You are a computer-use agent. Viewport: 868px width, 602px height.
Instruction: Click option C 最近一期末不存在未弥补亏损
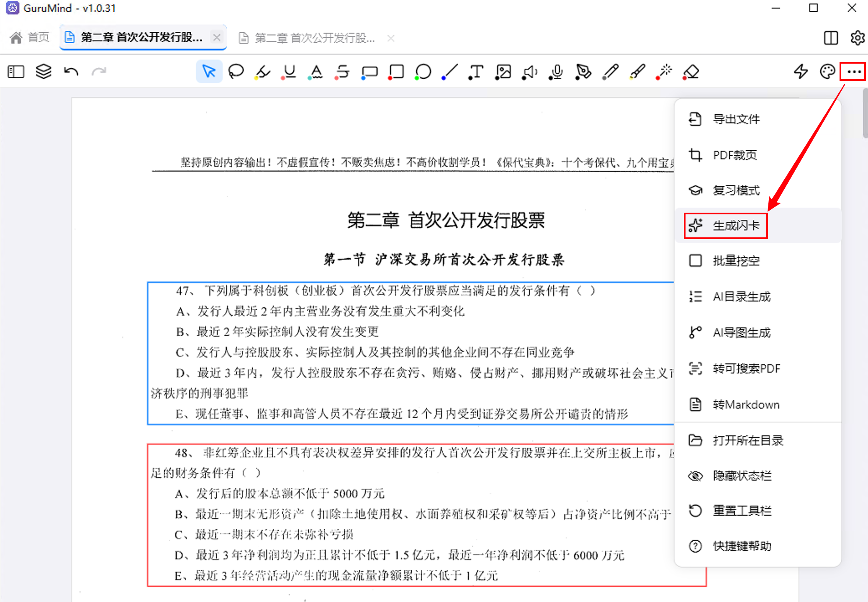(264, 535)
